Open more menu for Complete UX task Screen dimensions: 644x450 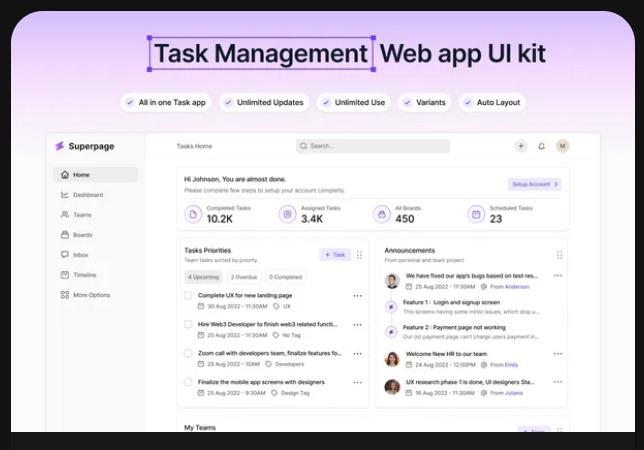tap(358, 296)
